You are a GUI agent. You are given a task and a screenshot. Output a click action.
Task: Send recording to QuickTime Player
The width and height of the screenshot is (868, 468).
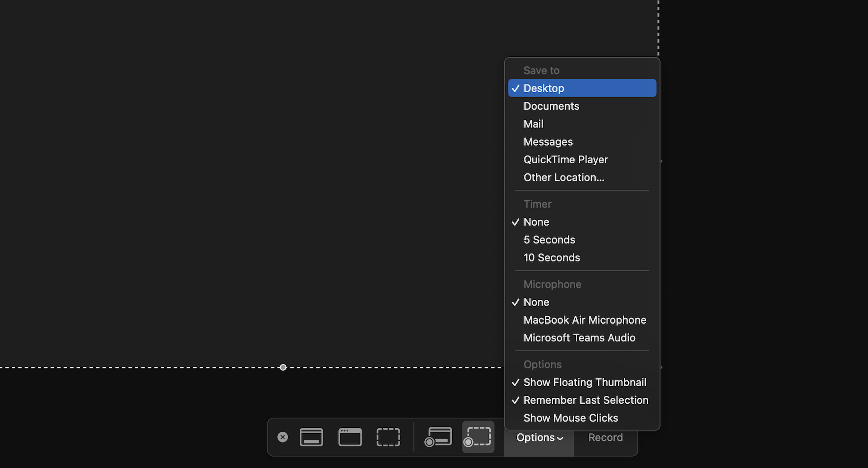click(x=565, y=159)
